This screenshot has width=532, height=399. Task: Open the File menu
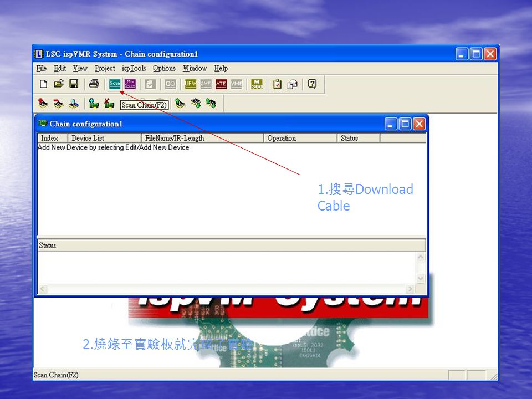point(42,68)
